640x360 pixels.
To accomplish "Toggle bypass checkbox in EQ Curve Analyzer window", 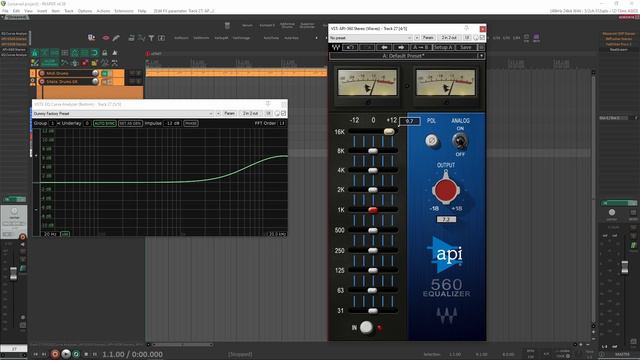I will (284, 113).
